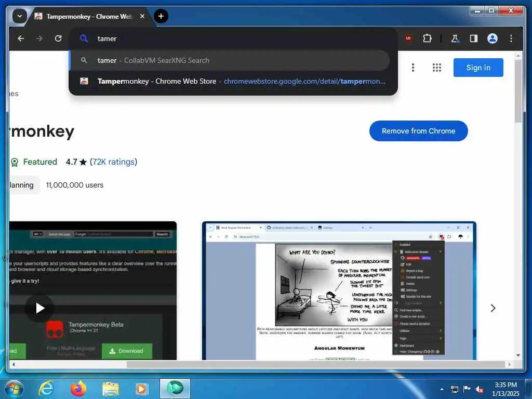Open Windows Explorer from taskbar
This screenshot has height=399, width=532.
[x=110, y=389]
